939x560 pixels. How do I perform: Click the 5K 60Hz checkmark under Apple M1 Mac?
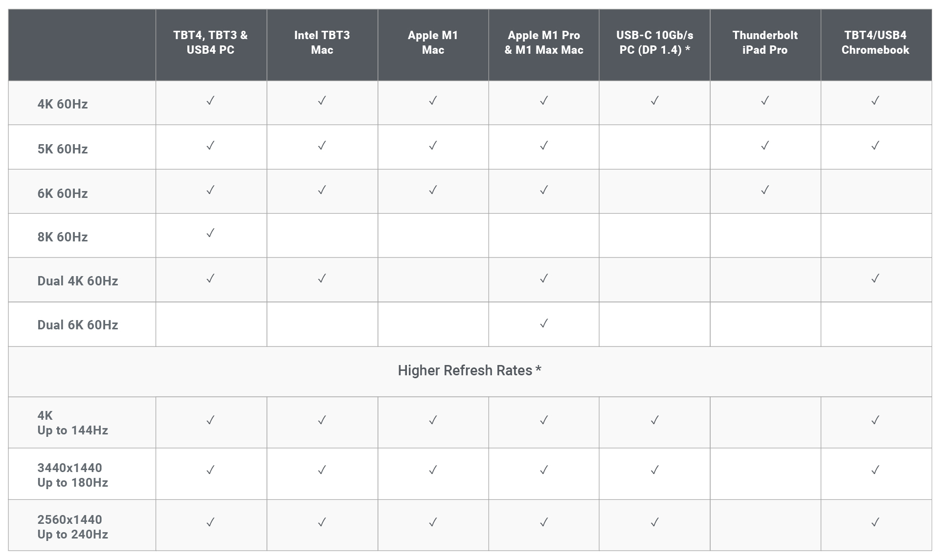click(433, 145)
